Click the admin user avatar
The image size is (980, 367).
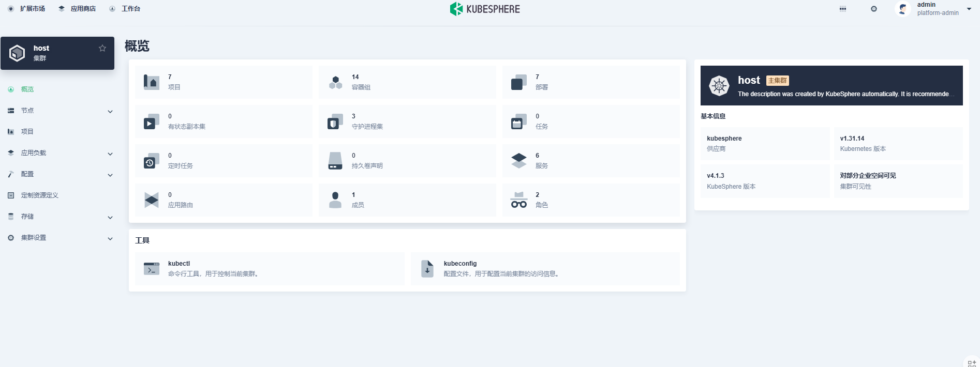pyautogui.click(x=903, y=9)
